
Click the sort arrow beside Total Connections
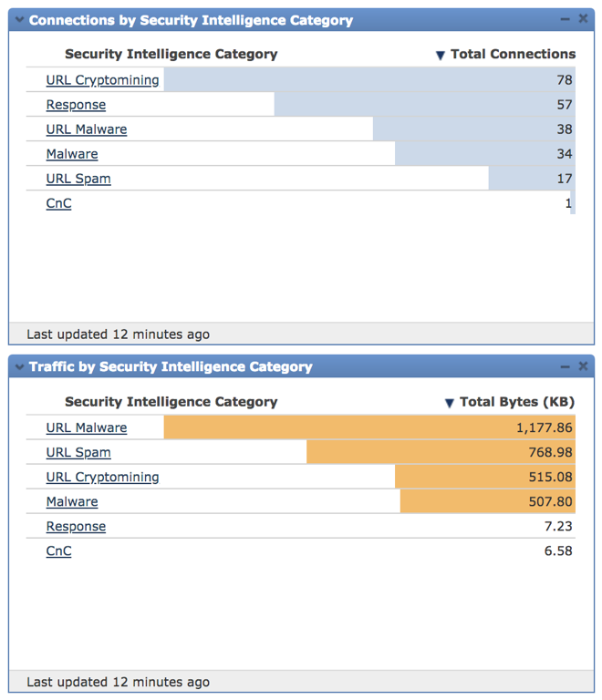(441, 56)
